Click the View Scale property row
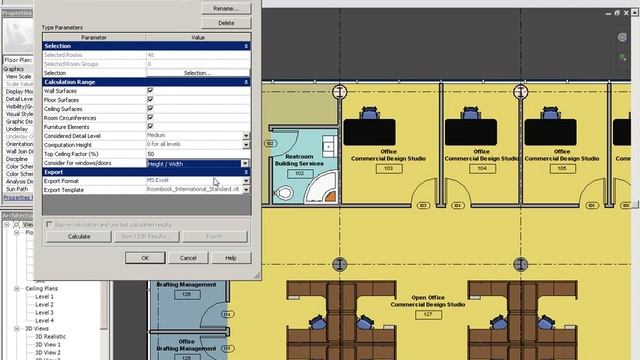 point(18,76)
